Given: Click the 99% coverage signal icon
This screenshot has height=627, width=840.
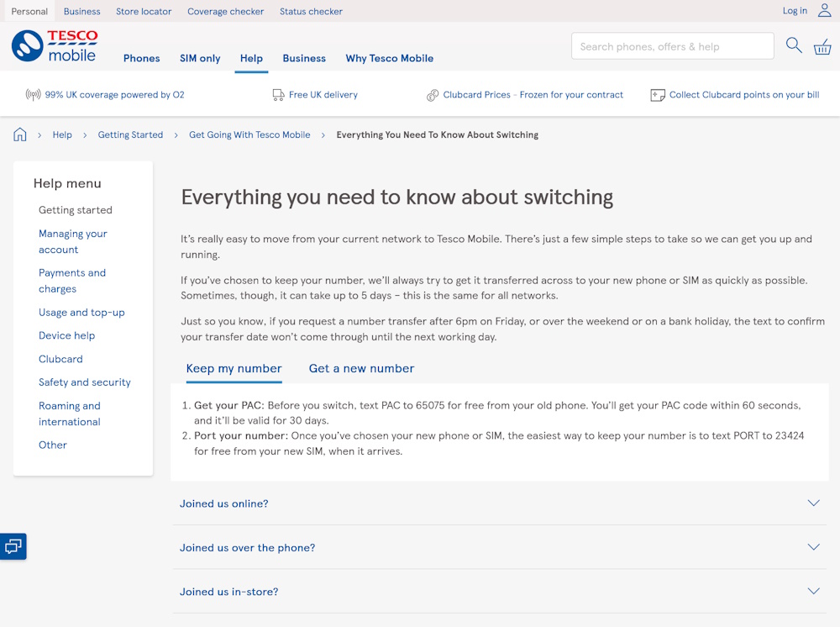Looking at the screenshot, I should click(x=33, y=95).
